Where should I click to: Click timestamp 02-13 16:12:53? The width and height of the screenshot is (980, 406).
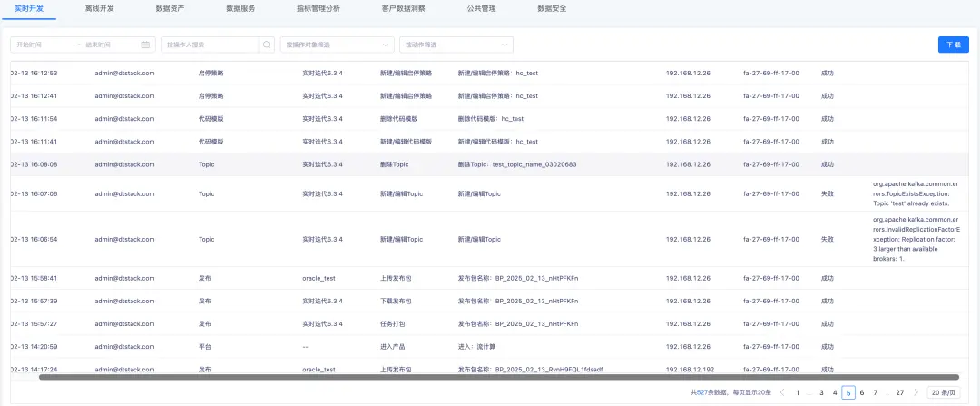click(34, 74)
